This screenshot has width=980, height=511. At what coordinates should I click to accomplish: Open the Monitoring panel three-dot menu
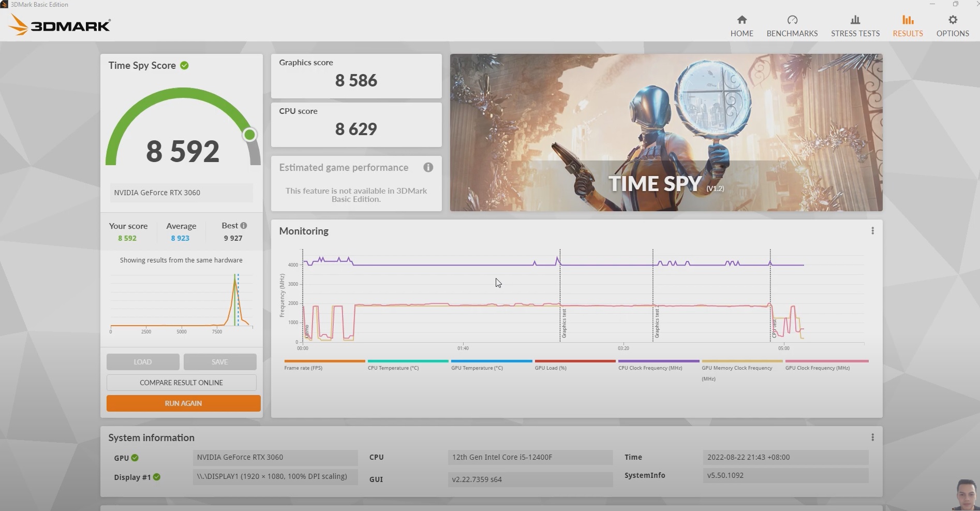pyautogui.click(x=872, y=231)
